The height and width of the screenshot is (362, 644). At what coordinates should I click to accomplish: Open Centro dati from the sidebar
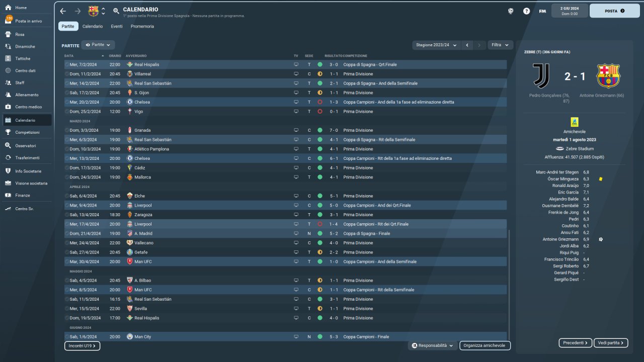[26, 71]
